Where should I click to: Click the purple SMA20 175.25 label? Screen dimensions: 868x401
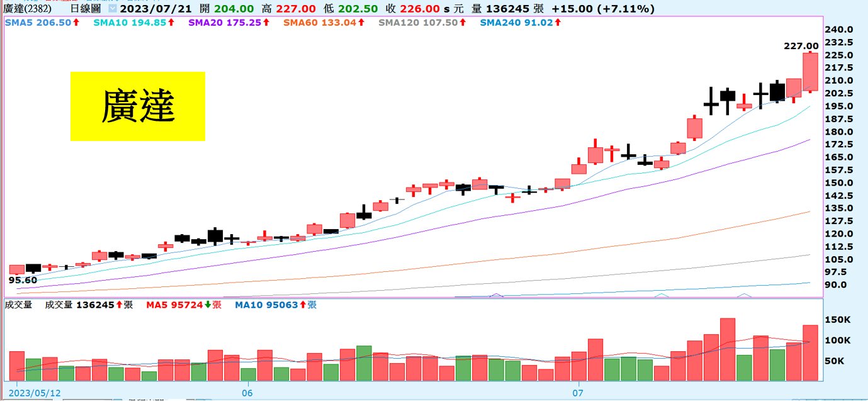[225, 23]
